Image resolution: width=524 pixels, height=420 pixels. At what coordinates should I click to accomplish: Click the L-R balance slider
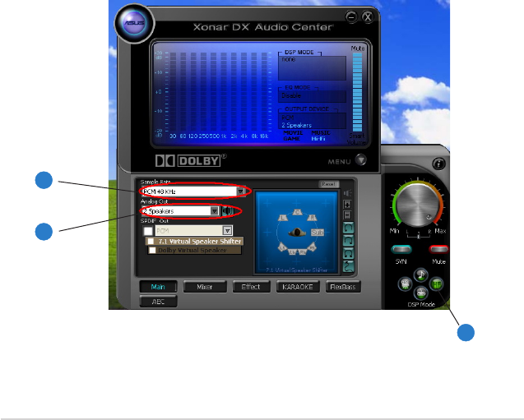tap(418, 235)
